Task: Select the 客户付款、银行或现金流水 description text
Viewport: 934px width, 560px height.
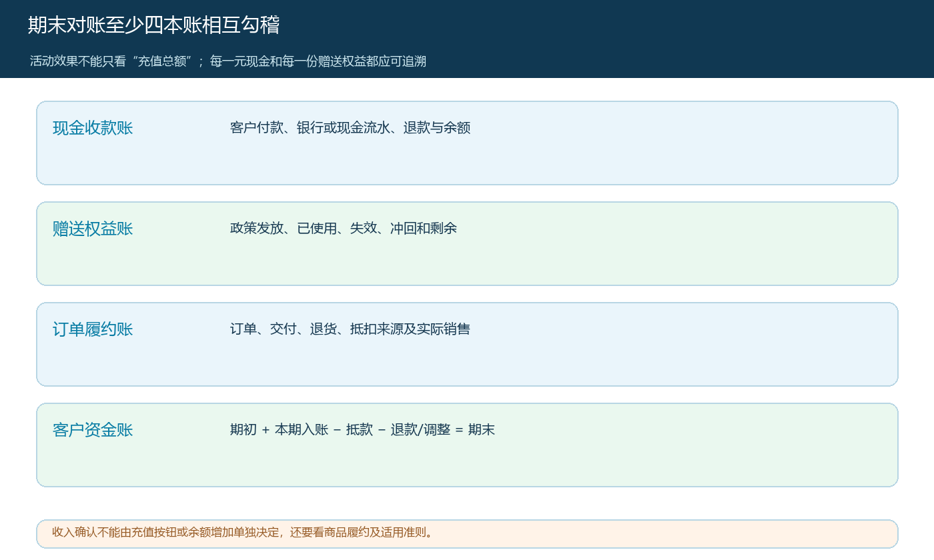Action: click(350, 127)
